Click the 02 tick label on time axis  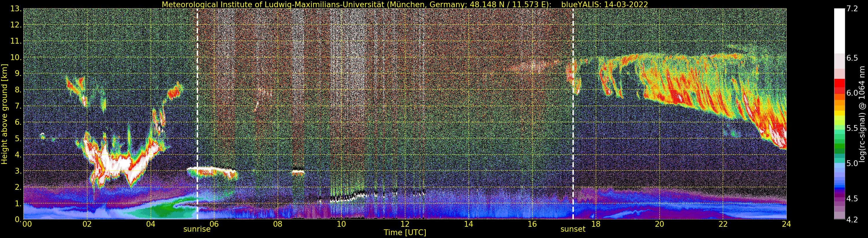point(87,224)
